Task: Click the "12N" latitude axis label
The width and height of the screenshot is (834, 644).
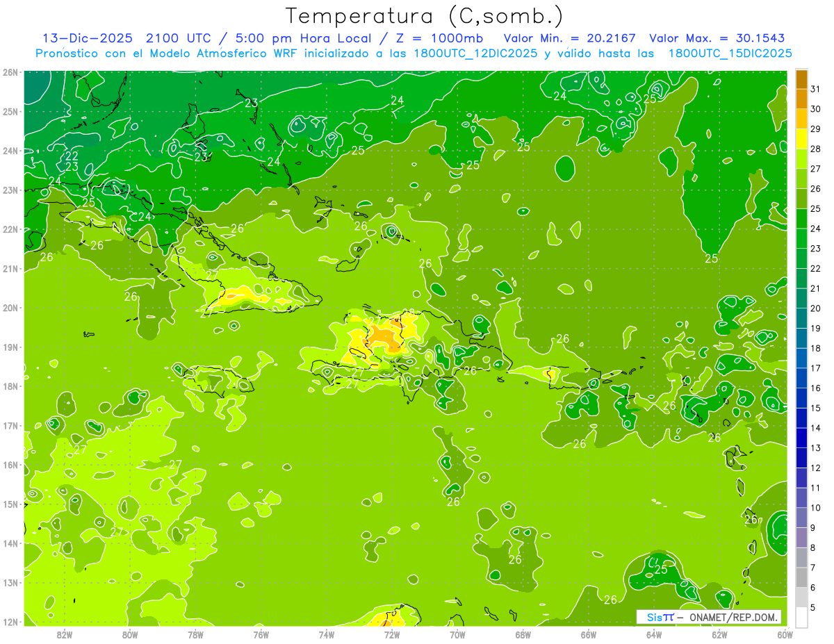Action: 10,622
